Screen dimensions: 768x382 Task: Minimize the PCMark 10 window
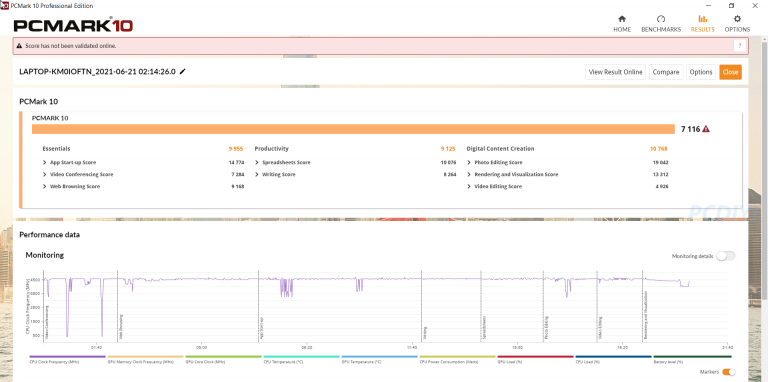pos(709,5)
